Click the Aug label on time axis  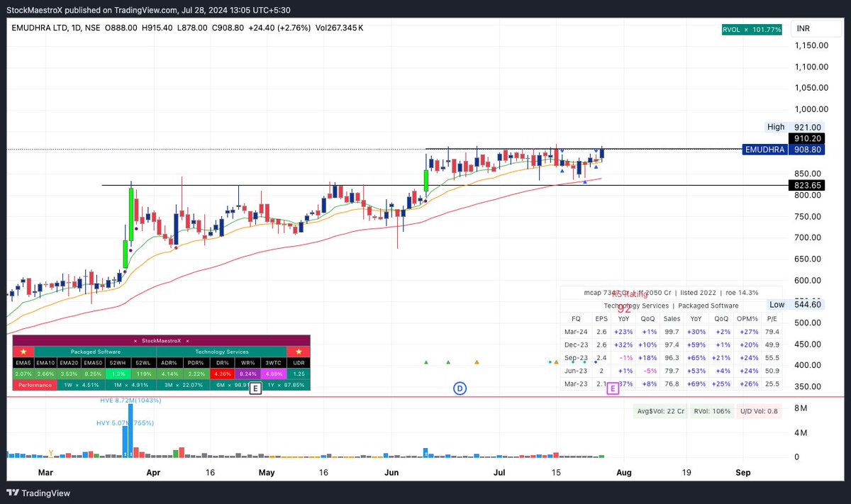[x=623, y=471]
